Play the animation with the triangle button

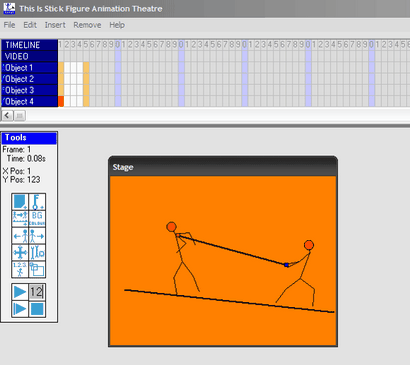pyautogui.click(x=20, y=292)
